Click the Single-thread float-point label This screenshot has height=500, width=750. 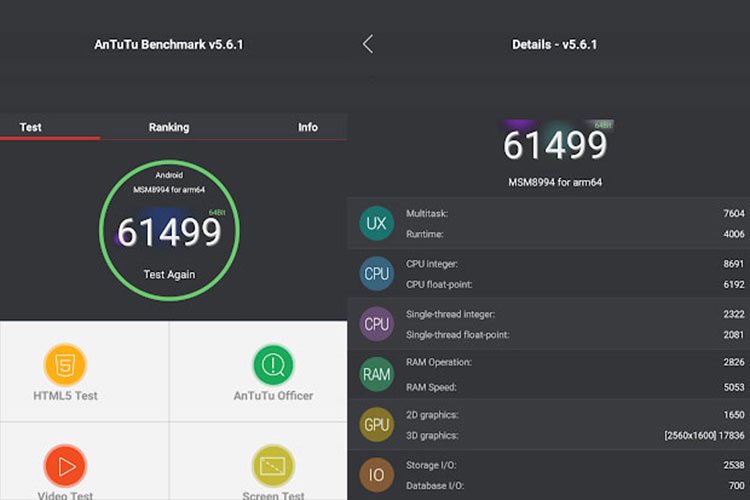(x=457, y=335)
